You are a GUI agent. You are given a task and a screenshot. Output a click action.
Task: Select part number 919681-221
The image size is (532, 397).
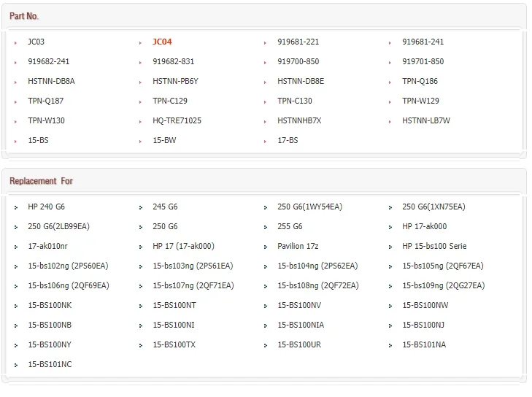point(298,42)
